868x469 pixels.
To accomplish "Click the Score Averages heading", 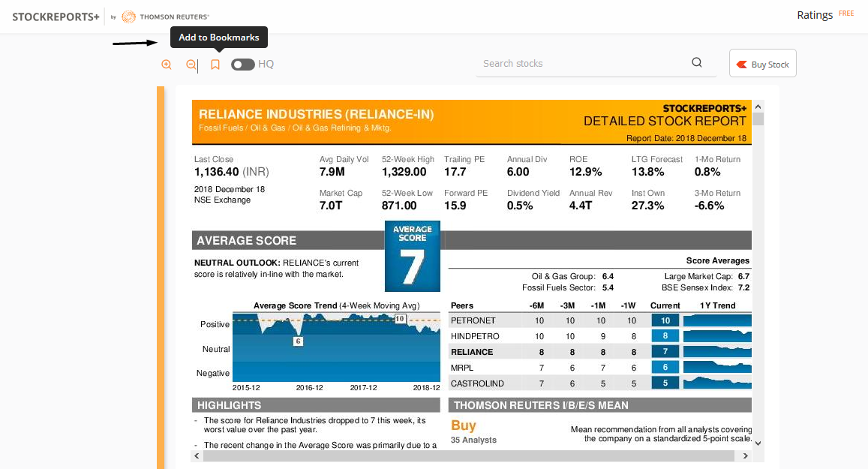I will [717, 261].
